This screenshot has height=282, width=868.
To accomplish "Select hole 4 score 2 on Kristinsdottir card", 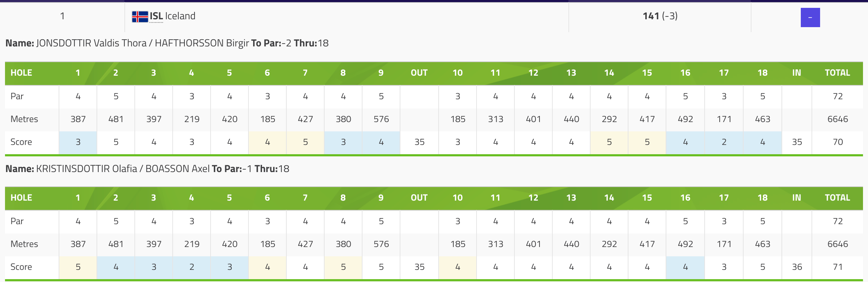I will point(192,267).
